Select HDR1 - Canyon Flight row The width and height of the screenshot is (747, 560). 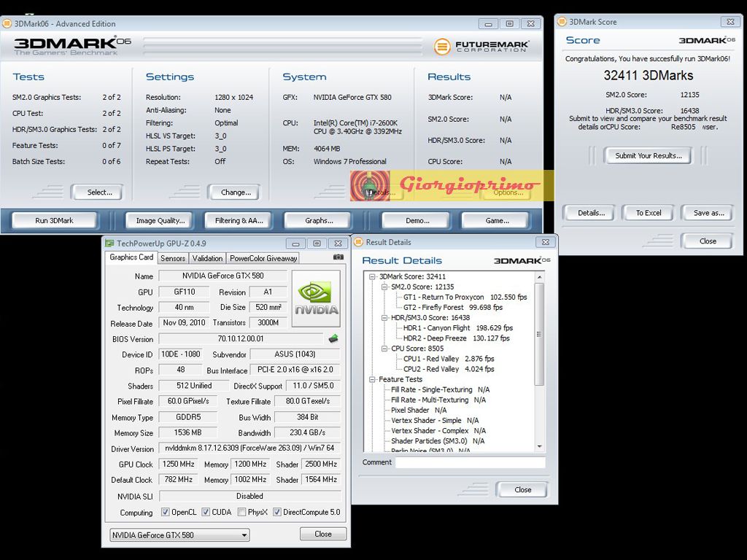pos(458,328)
